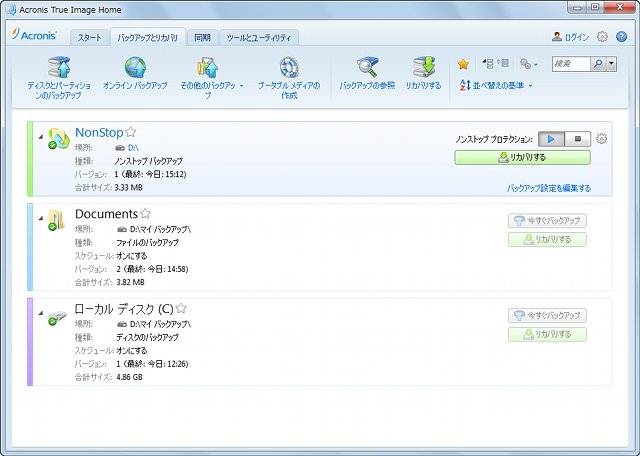Click green リカバリする button for NonStop

click(522, 158)
